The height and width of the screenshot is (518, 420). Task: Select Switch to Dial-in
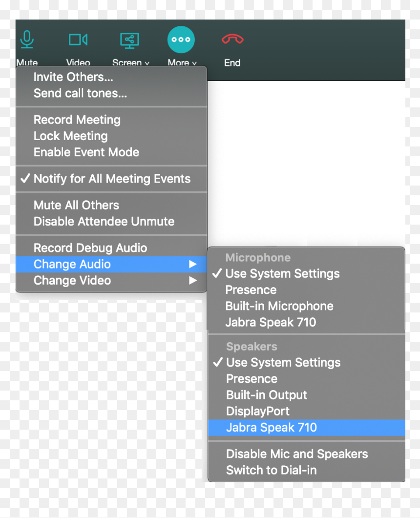[306, 470]
